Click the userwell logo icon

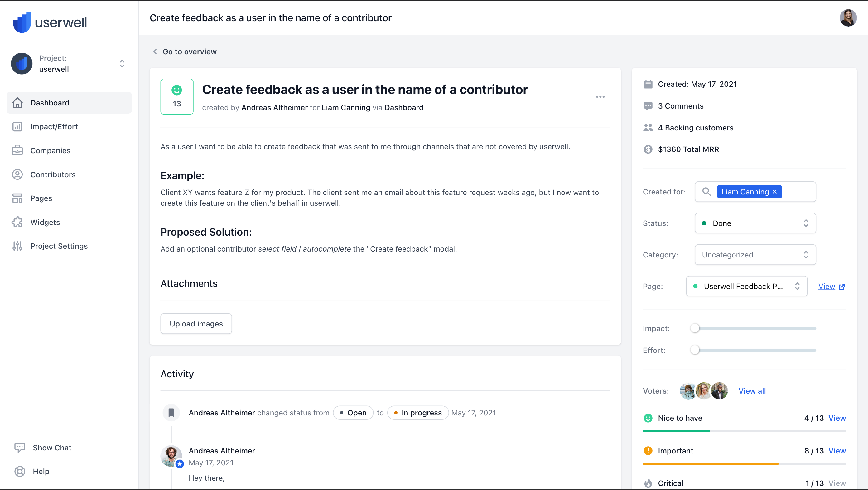[22, 22]
